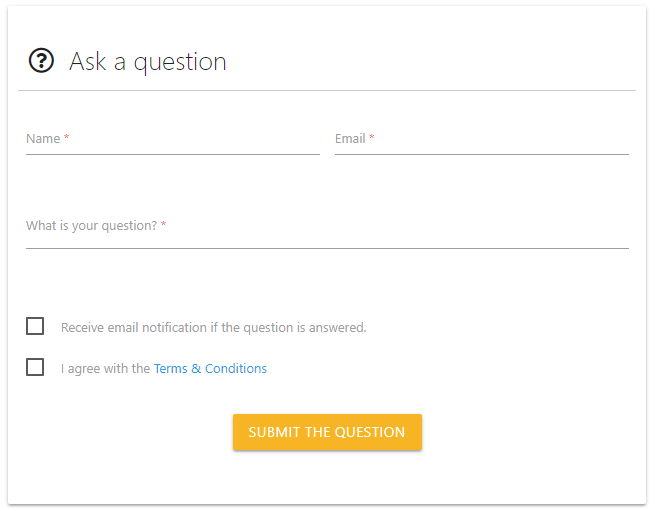The width and height of the screenshot is (655, 511).
Task: Enable the email notification checkbox
Action: tap(35, 326)
